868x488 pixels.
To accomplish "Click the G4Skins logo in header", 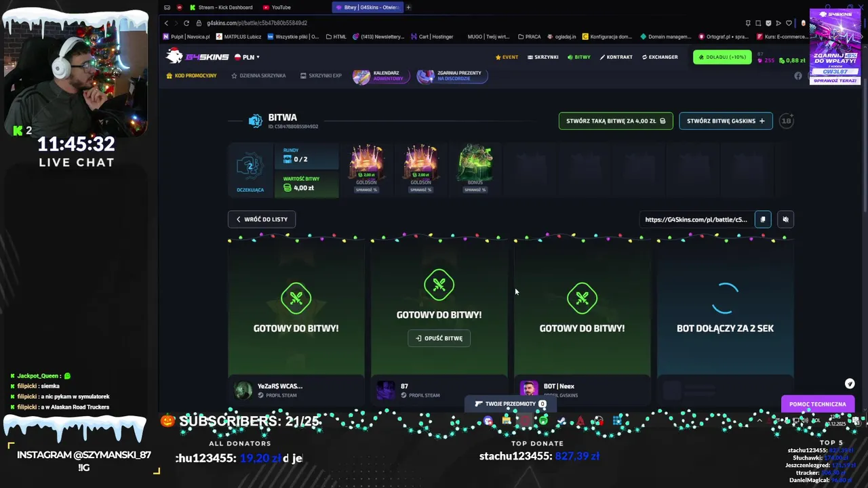I will (x=198, y=57).
